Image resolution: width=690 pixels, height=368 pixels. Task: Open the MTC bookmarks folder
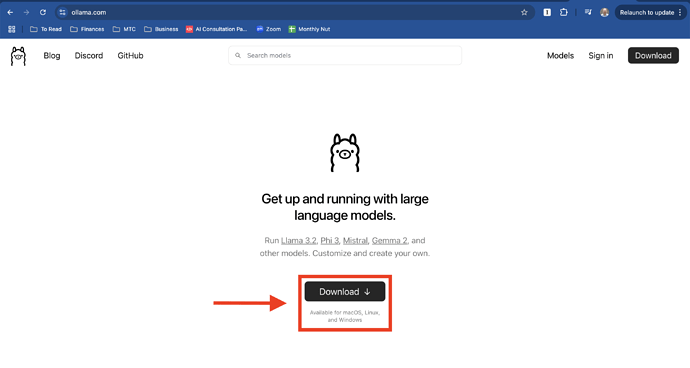tap(124, 29)
